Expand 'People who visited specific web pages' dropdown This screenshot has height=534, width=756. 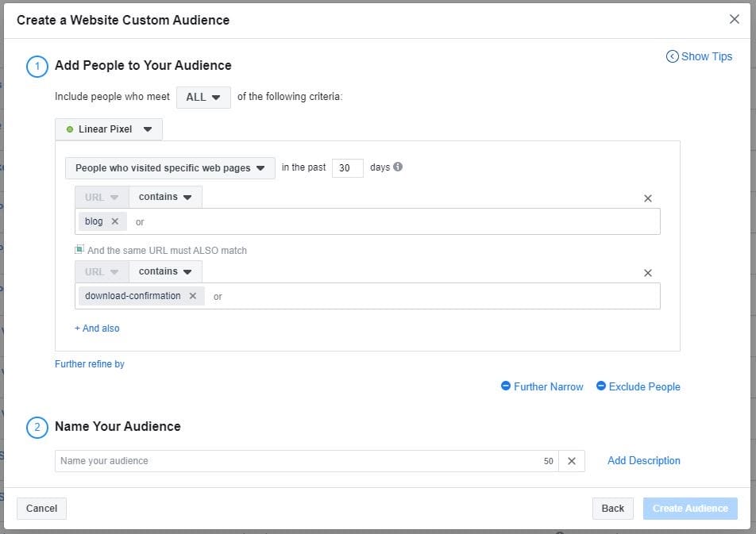click(x=170, y=168)
